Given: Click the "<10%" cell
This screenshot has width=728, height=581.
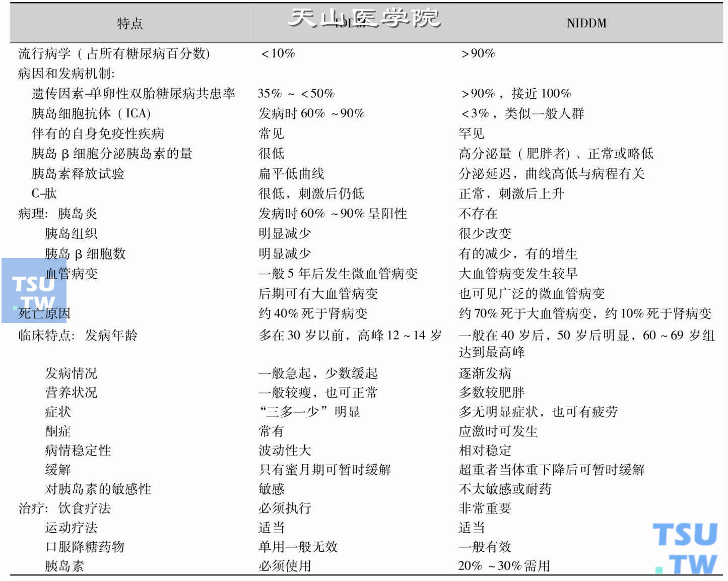Looking at the screenshot, I should coord(278,53).
